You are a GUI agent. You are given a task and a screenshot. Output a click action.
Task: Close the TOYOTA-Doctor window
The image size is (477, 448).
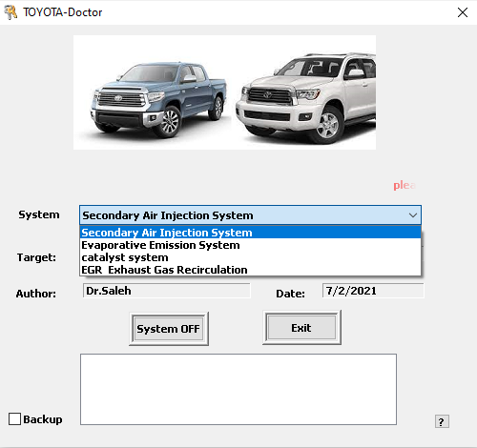[x=463, y=12]
